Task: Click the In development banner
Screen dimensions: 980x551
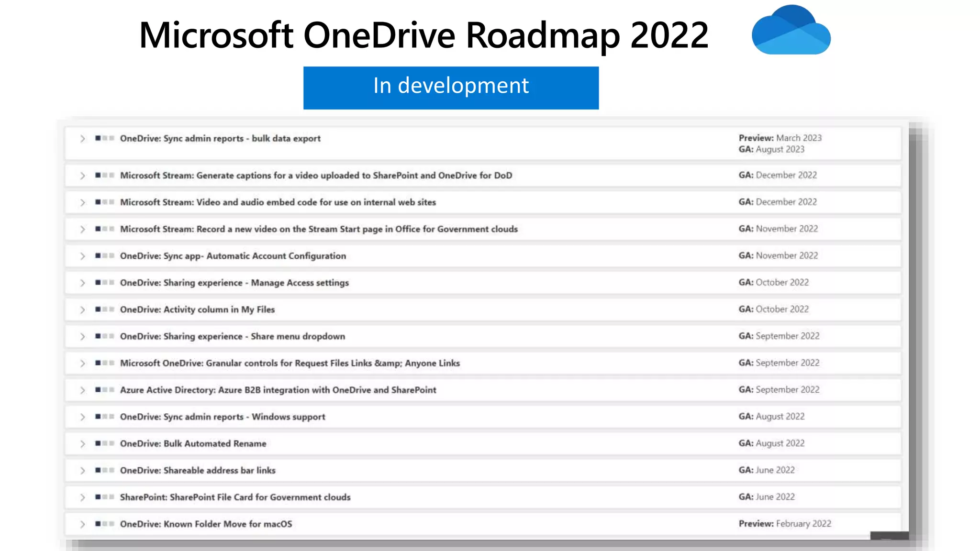Action: 451,88
